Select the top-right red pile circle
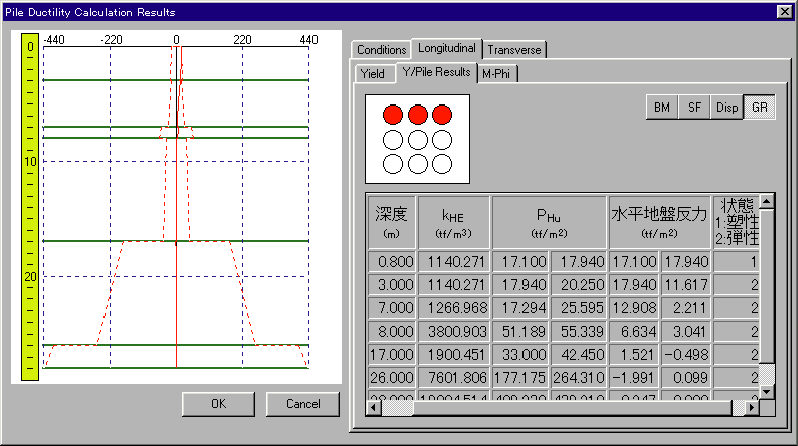 point(441,114)
